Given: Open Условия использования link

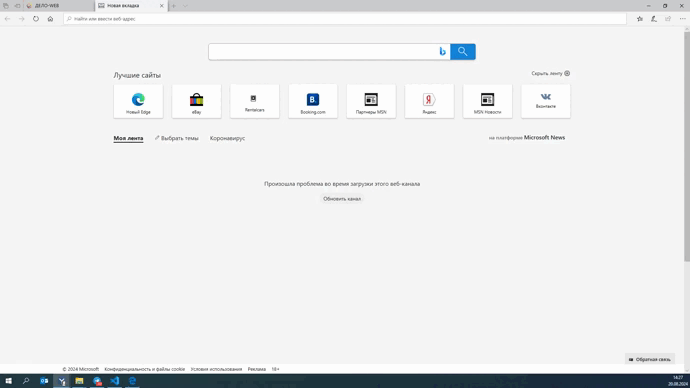Looking at the screenshot, I should (216, 369).
